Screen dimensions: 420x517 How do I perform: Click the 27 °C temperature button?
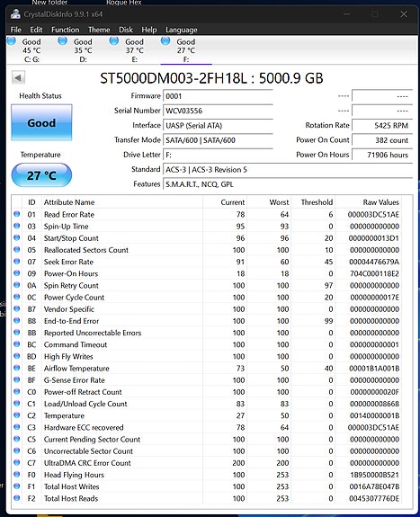pyautogui.click(x=41, y=175)
